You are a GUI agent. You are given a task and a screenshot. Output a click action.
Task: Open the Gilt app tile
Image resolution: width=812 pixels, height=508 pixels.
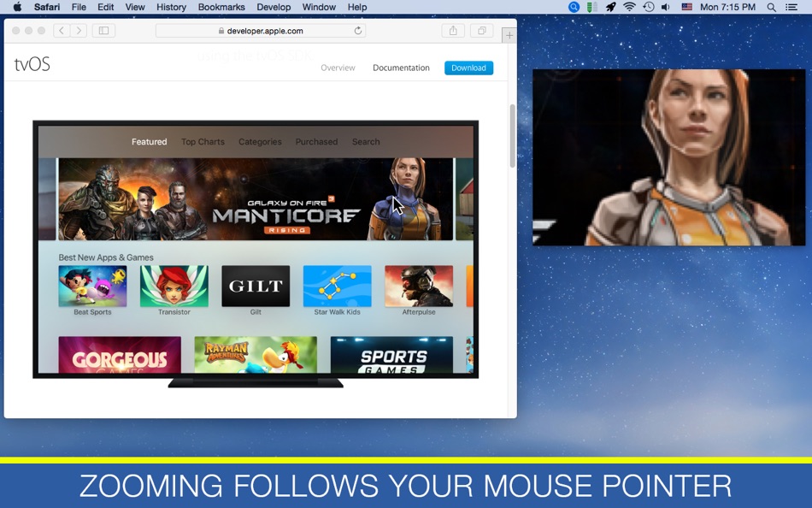(x=256, y=286)
